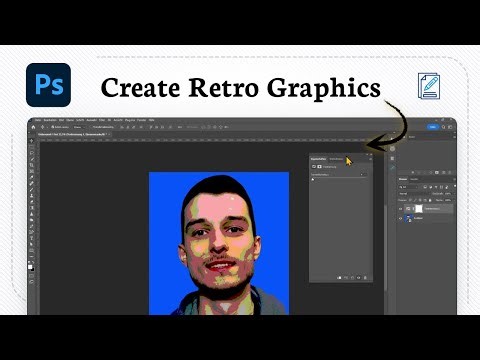
Task: Select the Move tool in toolbar
Action: click(x=32, y=141)
